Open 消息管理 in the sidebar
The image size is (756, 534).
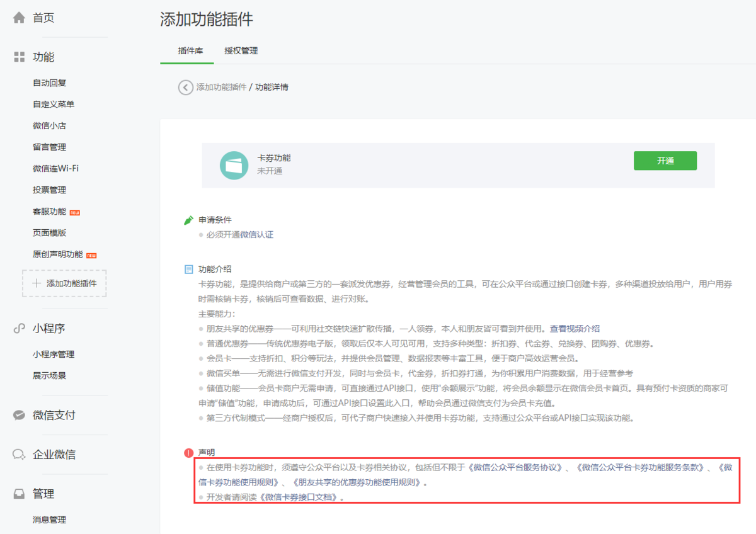pos(50,520)
